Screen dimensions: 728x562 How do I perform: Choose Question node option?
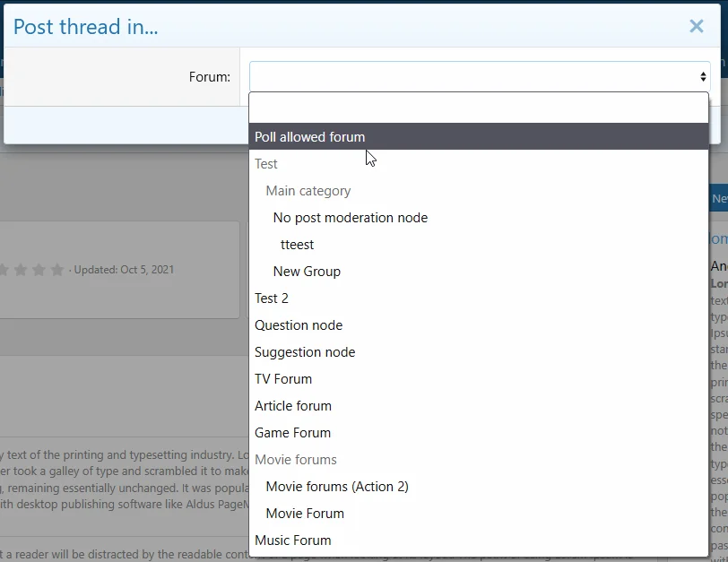299,325
